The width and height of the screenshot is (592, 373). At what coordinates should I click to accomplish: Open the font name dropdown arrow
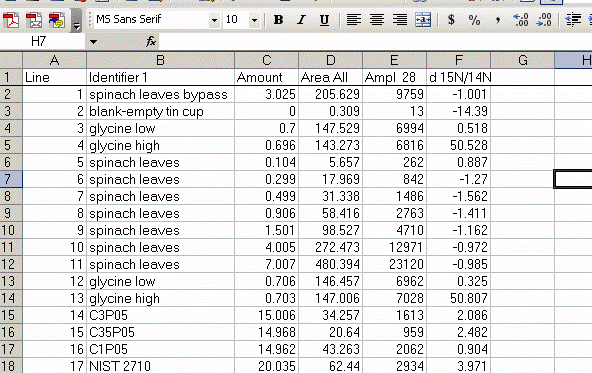click(214, 20)
